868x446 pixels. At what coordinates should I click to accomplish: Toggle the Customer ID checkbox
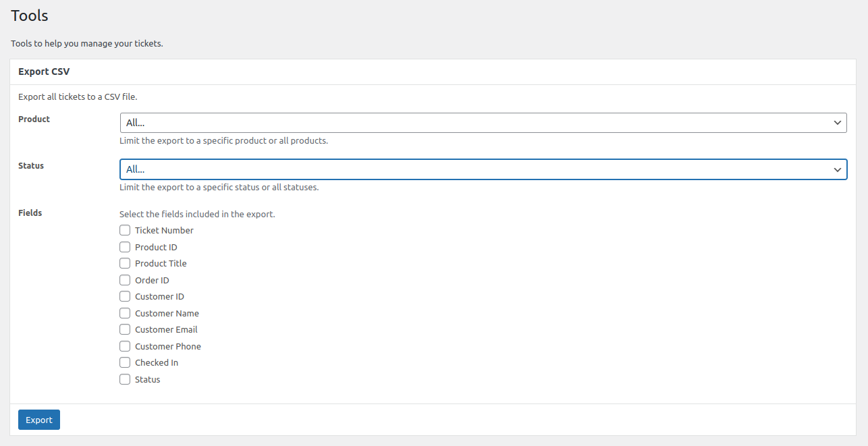coord(125,296)
